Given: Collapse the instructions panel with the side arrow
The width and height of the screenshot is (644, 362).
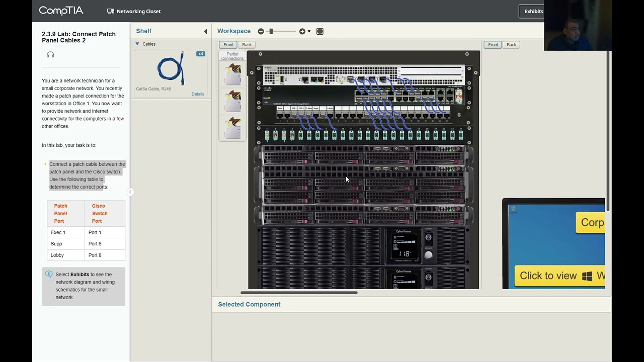Looking at the screenshot, I should click(x=130, y=192).
